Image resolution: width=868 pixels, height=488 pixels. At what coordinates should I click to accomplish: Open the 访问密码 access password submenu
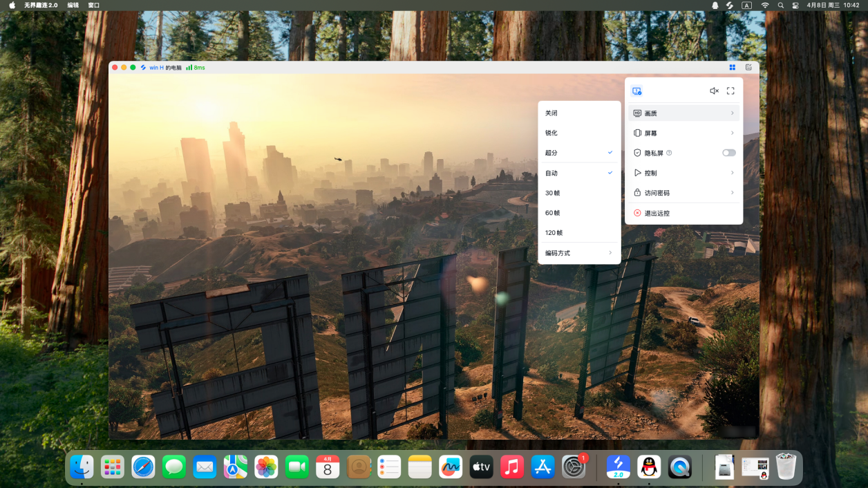(x=683, y=193)
